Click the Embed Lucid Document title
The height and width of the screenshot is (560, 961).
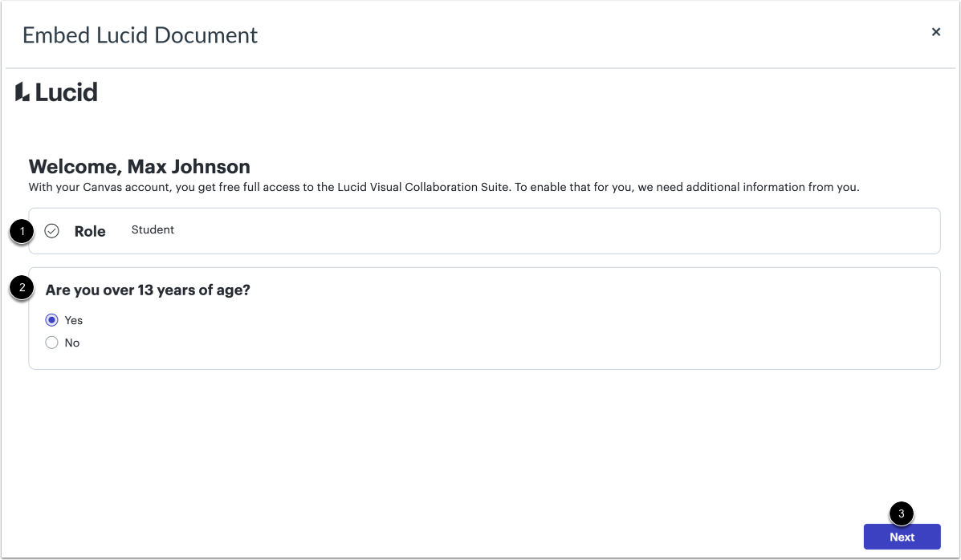[x=140, y=34]
